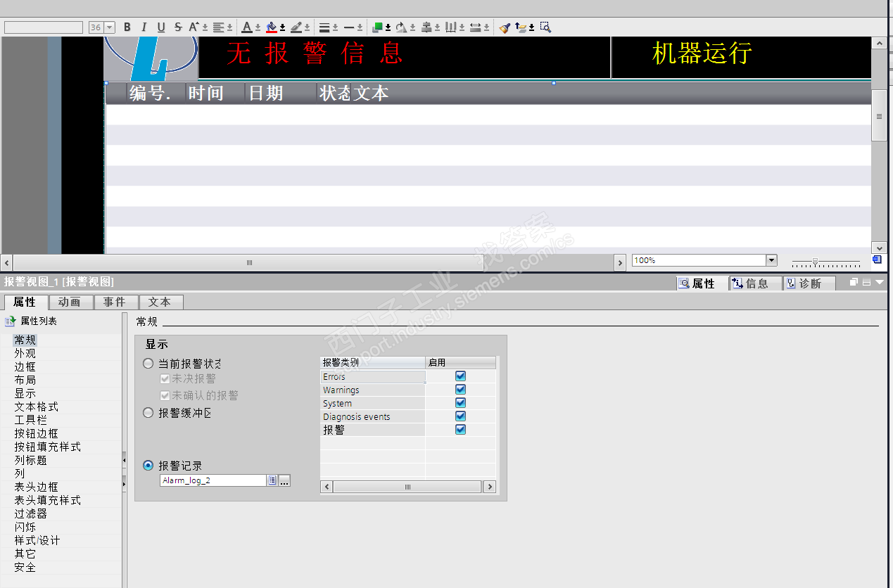
Task: Click the equalize size icon
Action: [476, 27]
